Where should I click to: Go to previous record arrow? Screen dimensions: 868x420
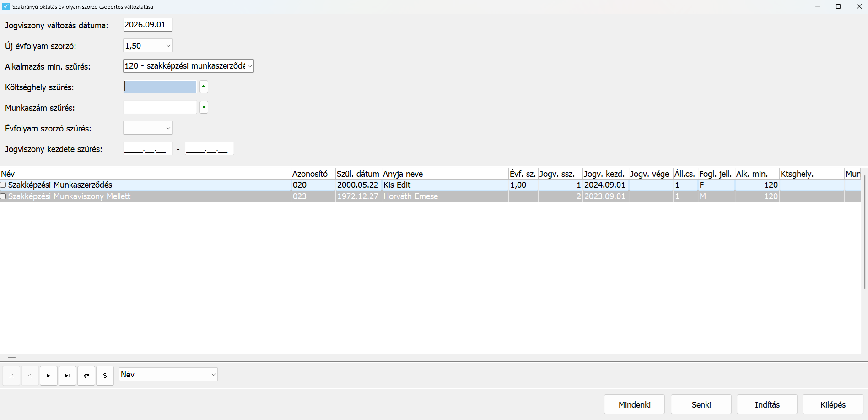click(30, 376)
